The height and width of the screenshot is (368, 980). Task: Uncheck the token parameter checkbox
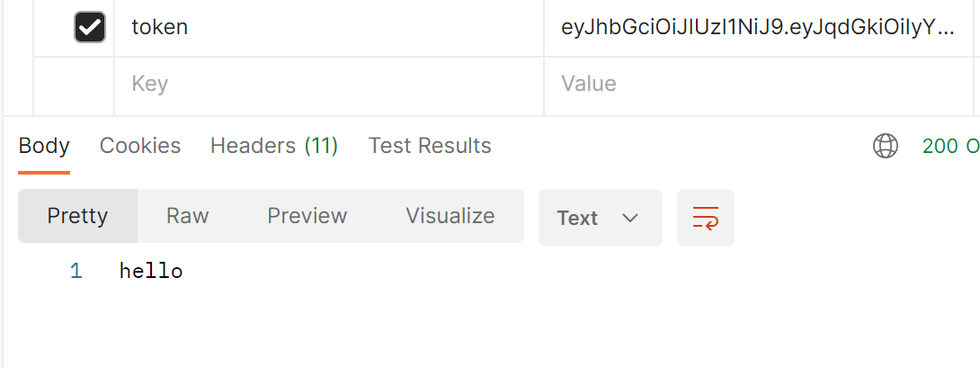point(89,27)
